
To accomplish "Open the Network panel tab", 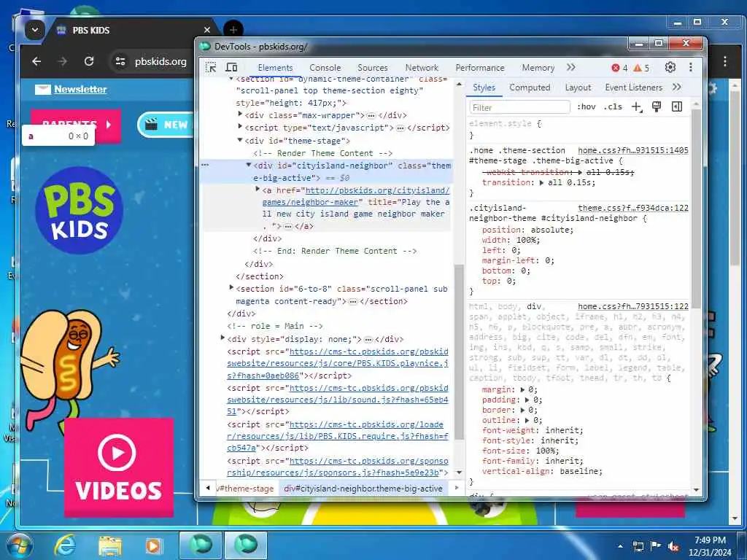I will pos(422,68).
